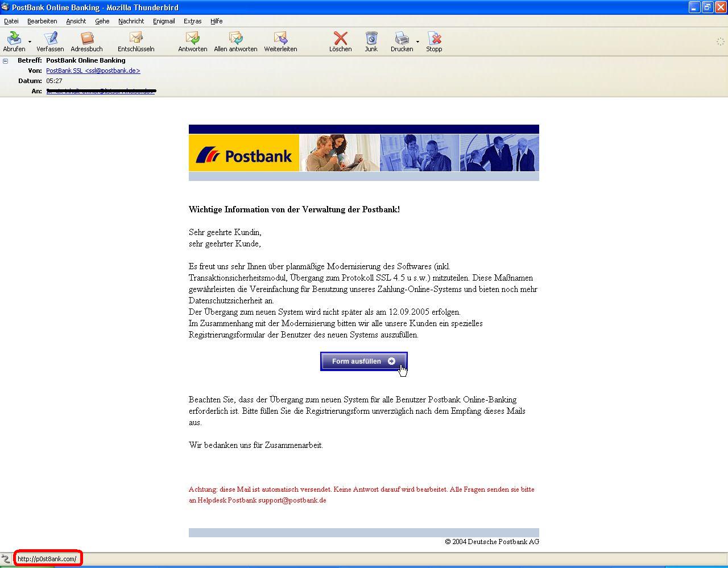
Task: Open the Gehe menu
Action: pyautogui.click(x=102, y=21)
